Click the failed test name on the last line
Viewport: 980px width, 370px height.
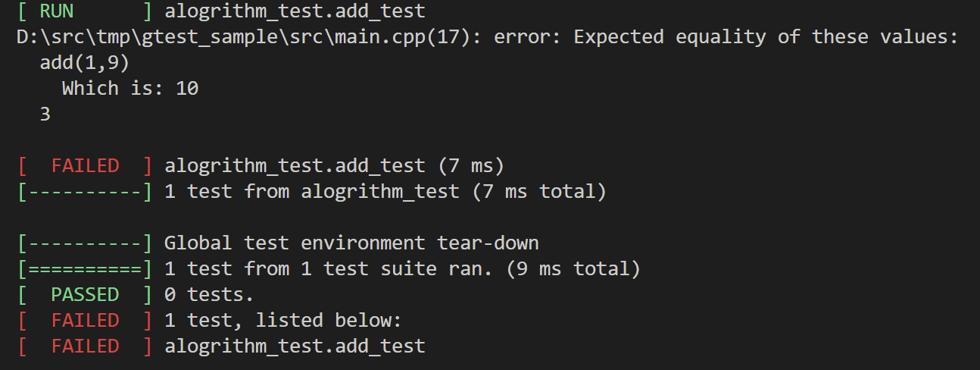point(295,346)
